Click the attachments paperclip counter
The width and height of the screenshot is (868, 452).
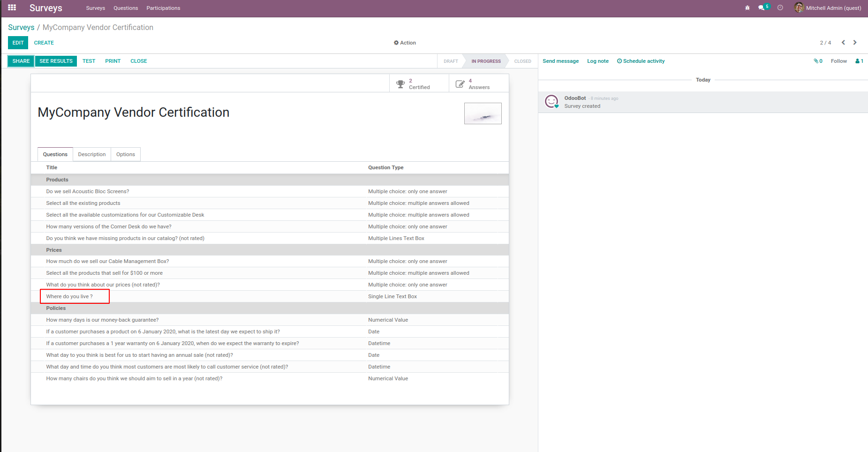pos(818,61)
